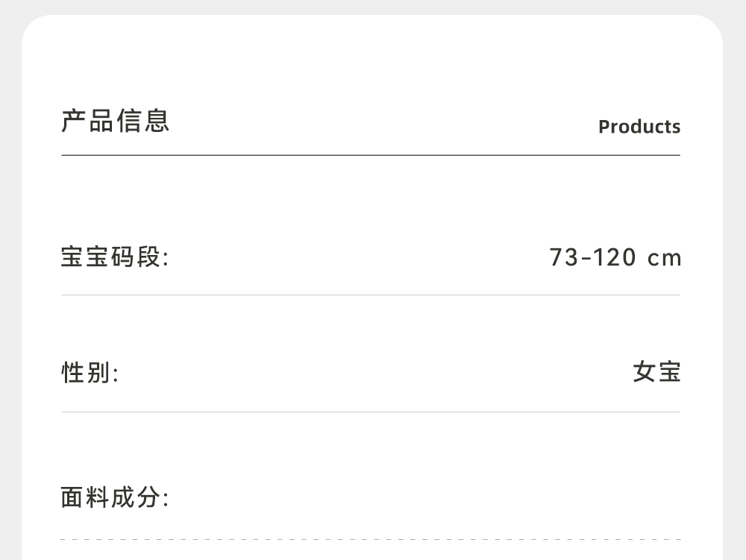Click the 女宝 gender value

[656, 371]
